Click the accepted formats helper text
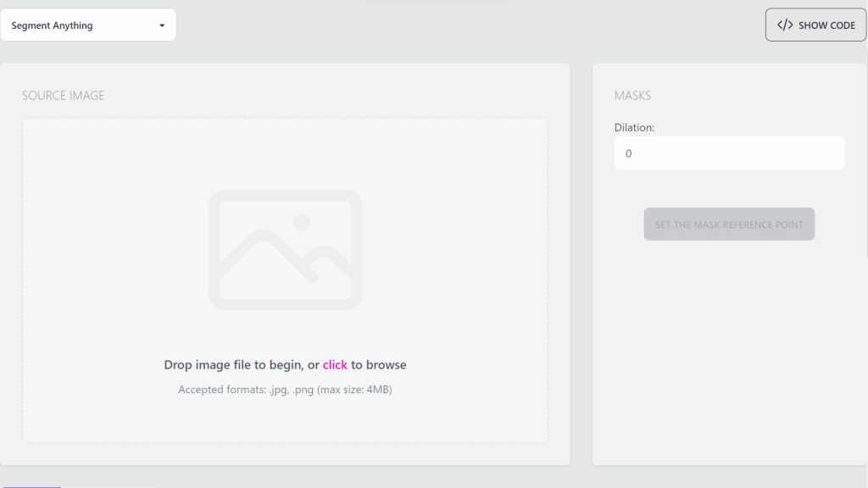Image resolution: width=868 pixels, height=488 pixels. tap(286, 389)
